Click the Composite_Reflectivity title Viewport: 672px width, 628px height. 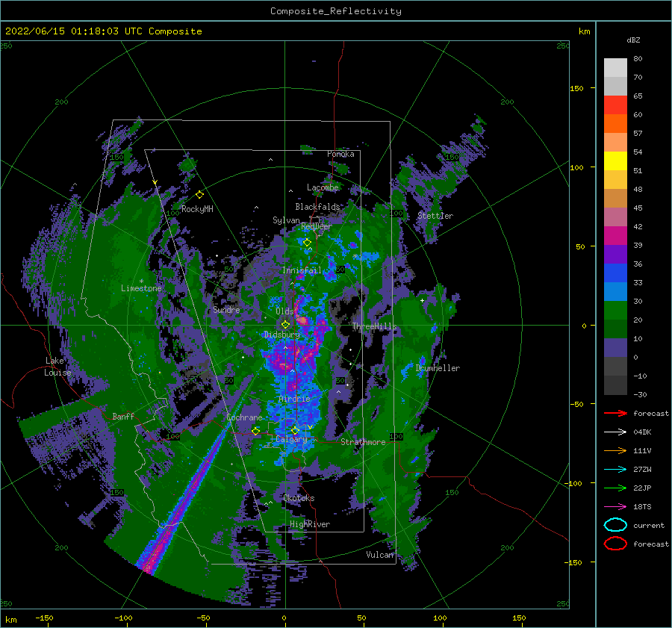coord(336,11)
